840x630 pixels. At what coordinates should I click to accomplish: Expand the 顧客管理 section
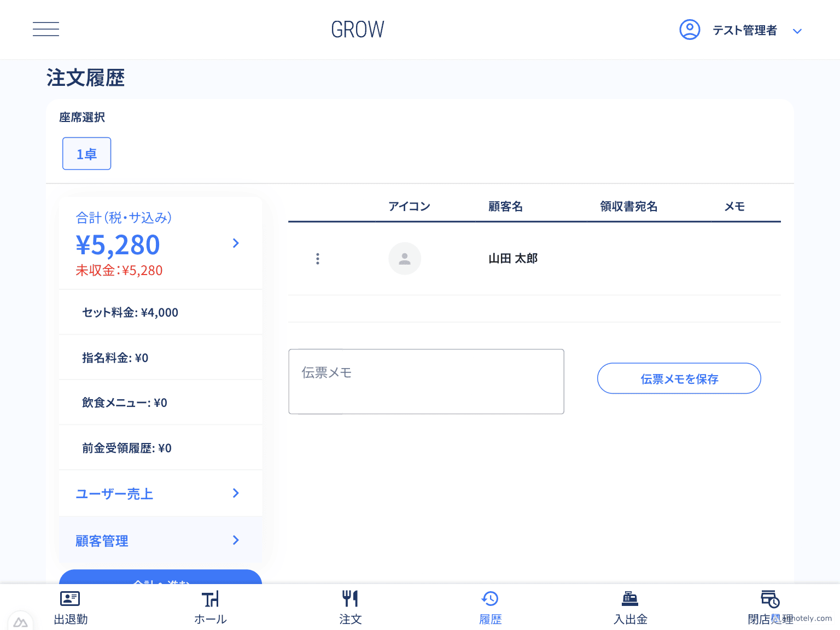[x=160, y=540]
